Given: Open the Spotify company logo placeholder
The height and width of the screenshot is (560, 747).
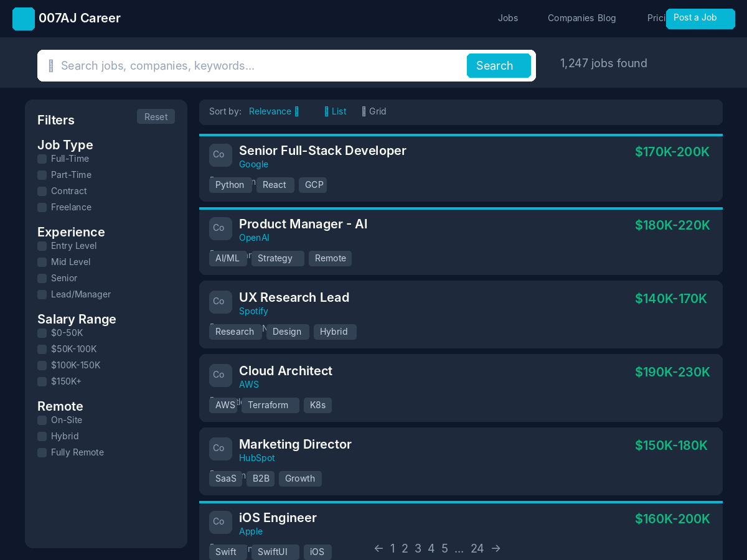Looking at the screenshot, I should coord(220,302).
